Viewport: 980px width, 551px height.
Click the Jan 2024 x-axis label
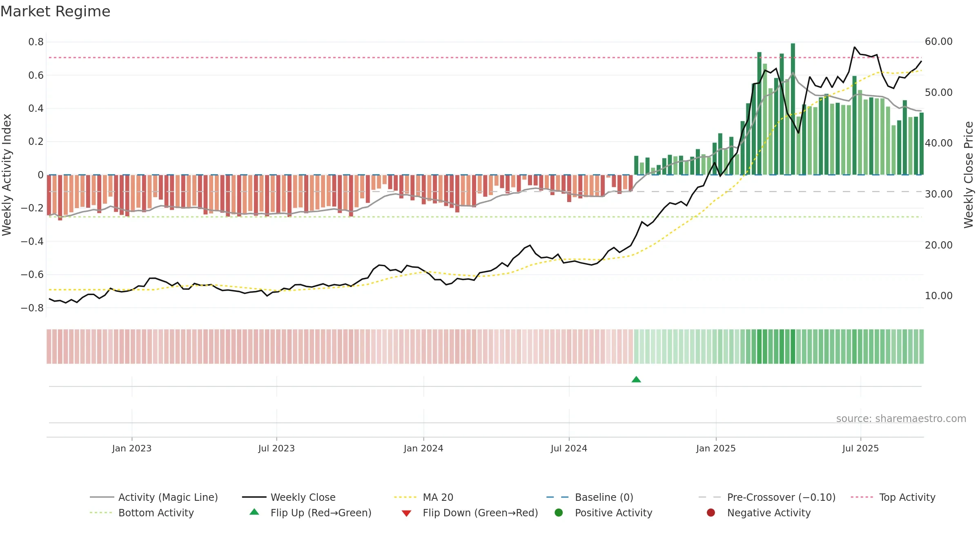423,448
